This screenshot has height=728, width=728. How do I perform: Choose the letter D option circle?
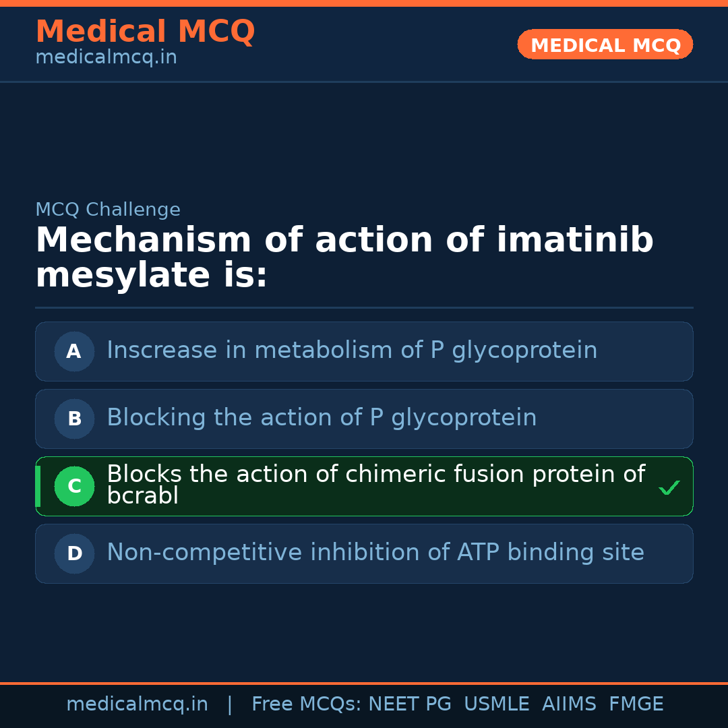[x=74, y=553]
